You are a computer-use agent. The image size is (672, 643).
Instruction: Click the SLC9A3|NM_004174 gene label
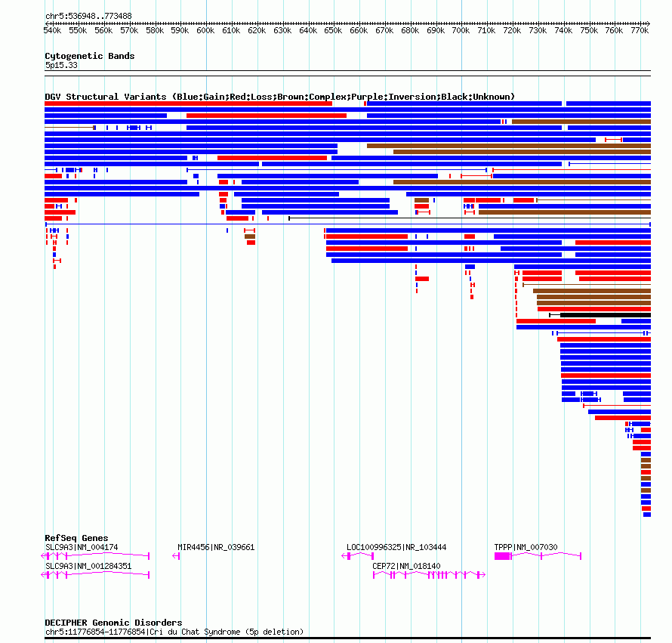click(x=82, y=547)
